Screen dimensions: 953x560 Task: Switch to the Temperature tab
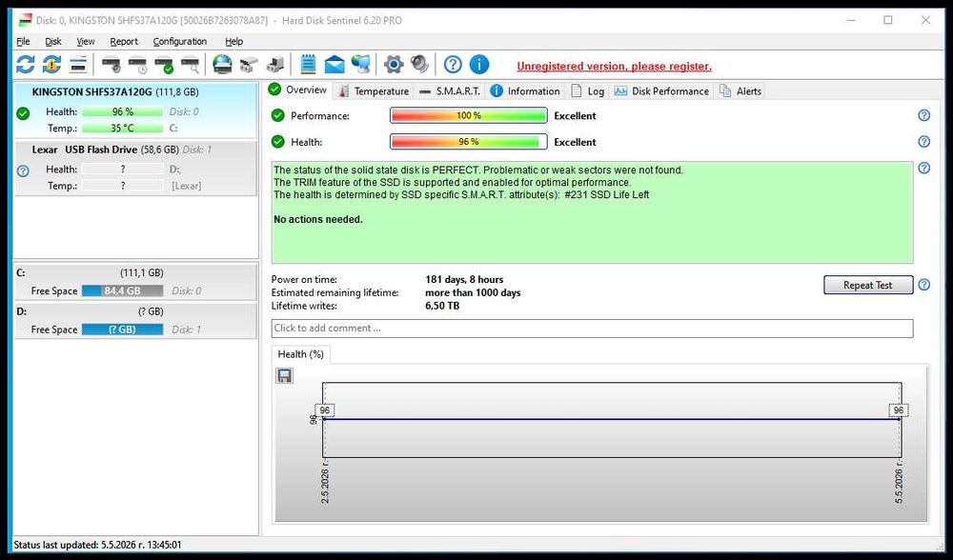(x=375, y=91)
